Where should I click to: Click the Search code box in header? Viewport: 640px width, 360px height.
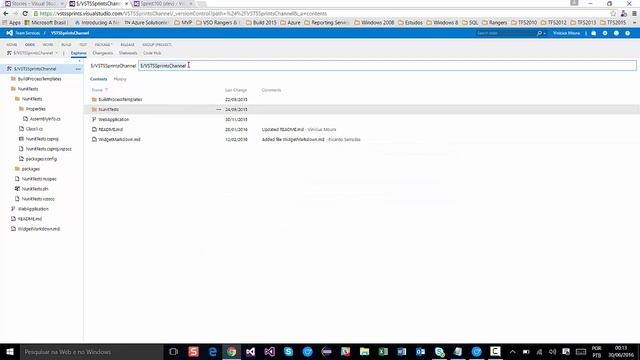click(505, 33)
